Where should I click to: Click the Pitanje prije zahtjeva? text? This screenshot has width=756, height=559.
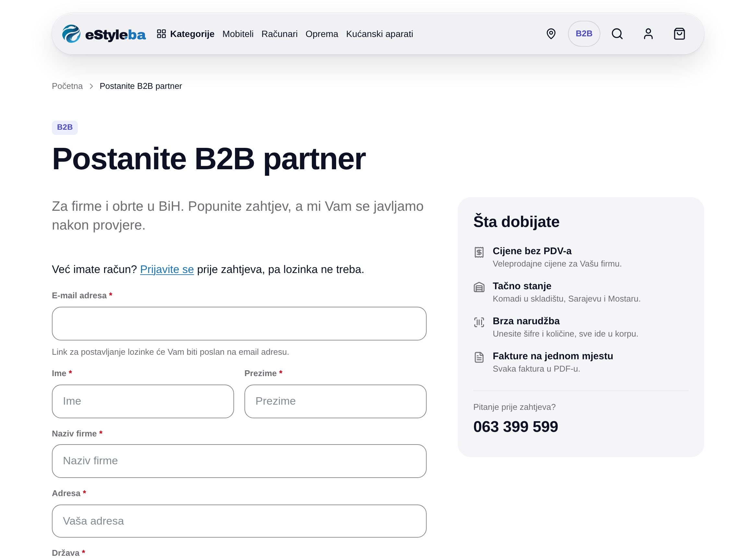pos(514,407)
